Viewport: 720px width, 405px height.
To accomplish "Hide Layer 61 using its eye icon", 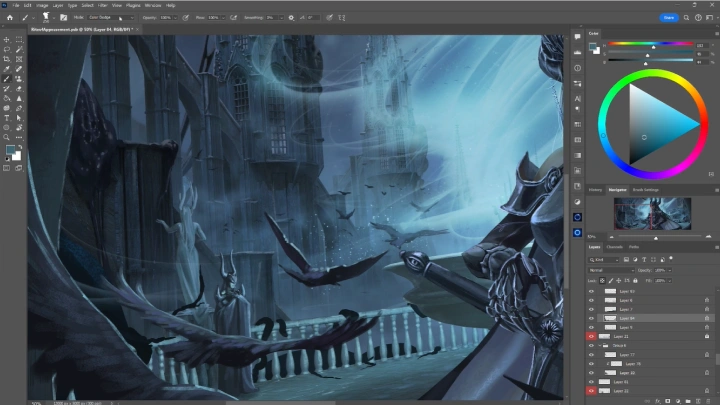I will pos(591,382).
